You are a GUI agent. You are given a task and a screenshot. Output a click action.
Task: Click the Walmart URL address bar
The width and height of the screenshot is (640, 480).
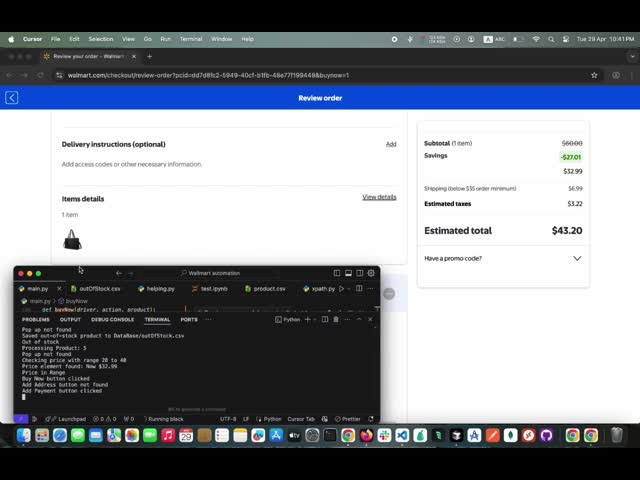pos(318,75)
